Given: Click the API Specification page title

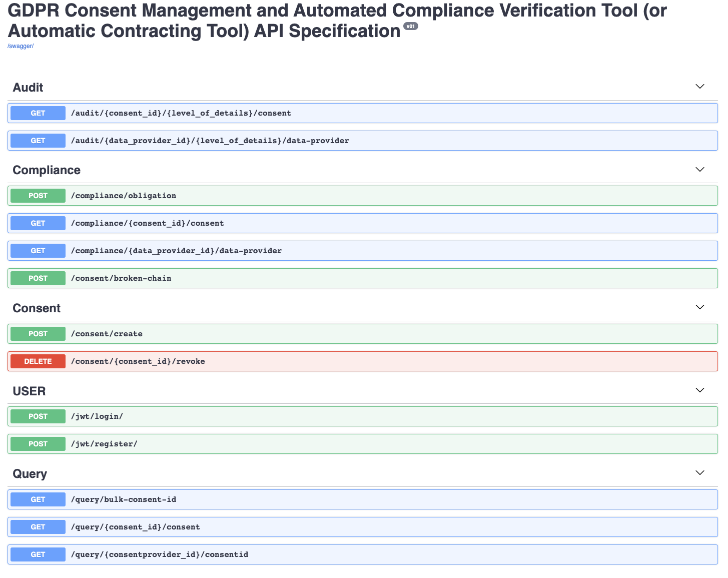Looking at the screenshot, I should coord(337,21).
